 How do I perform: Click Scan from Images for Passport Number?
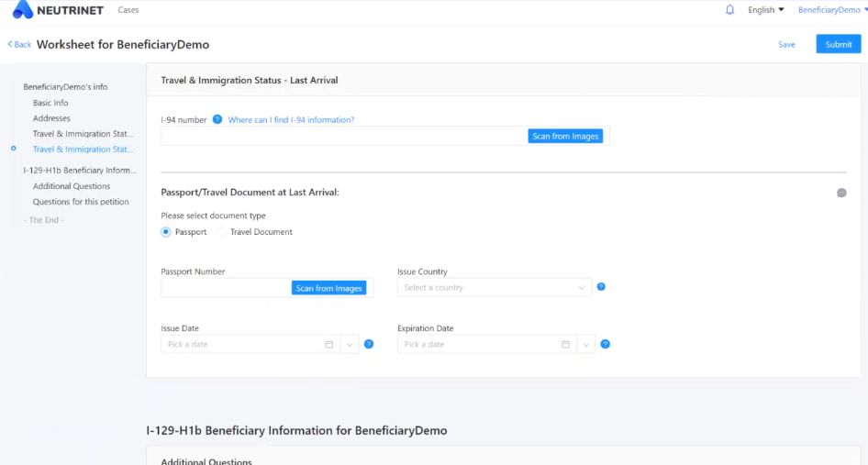tap(328, 288)
